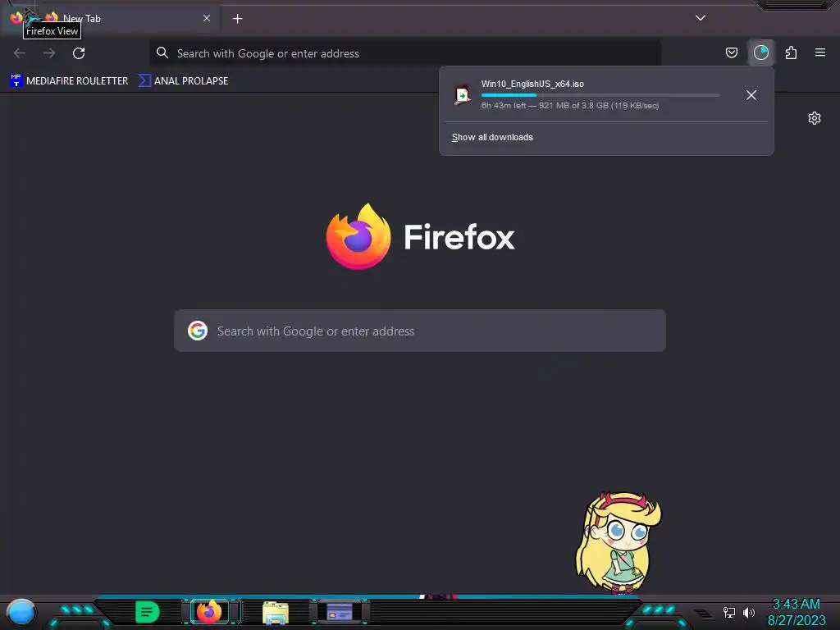Open File Explorer from the taskbar
The height and width of the screenshot is (630, 840).
(276, 612)
